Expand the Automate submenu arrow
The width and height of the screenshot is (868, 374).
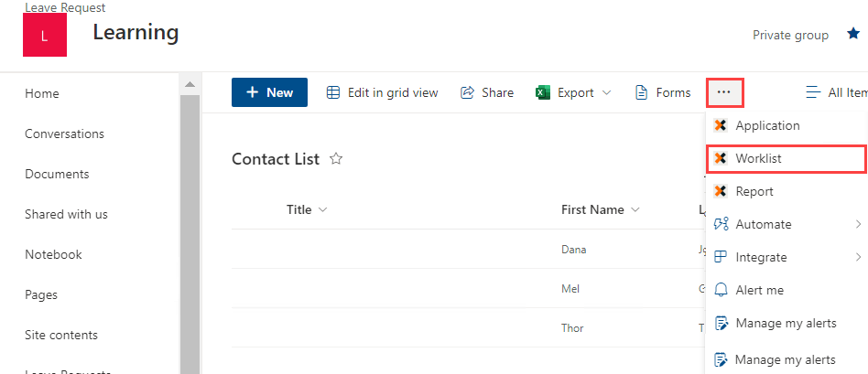858,224
